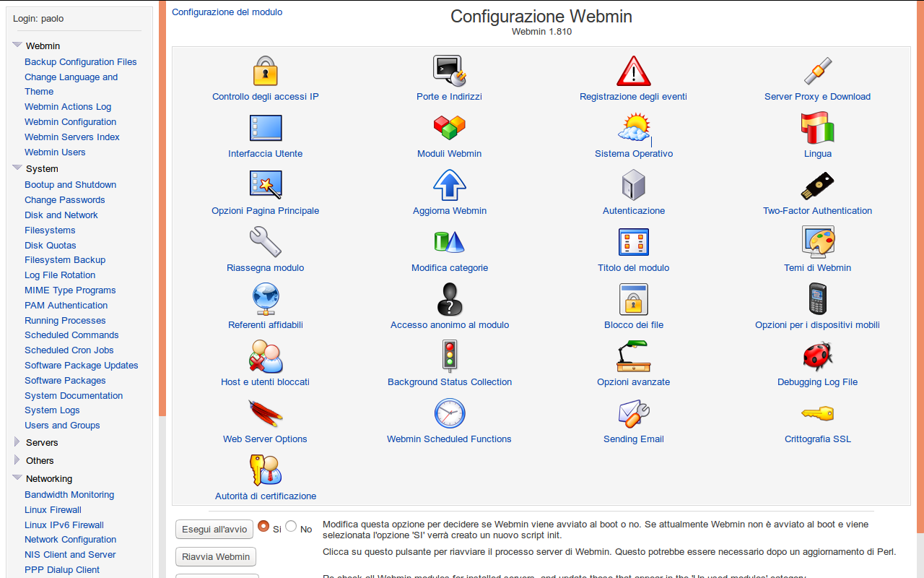Open Bootup and Shutdown in sidebar
Image resolution: width=924 pixels, height=578 pixels.
71,185
